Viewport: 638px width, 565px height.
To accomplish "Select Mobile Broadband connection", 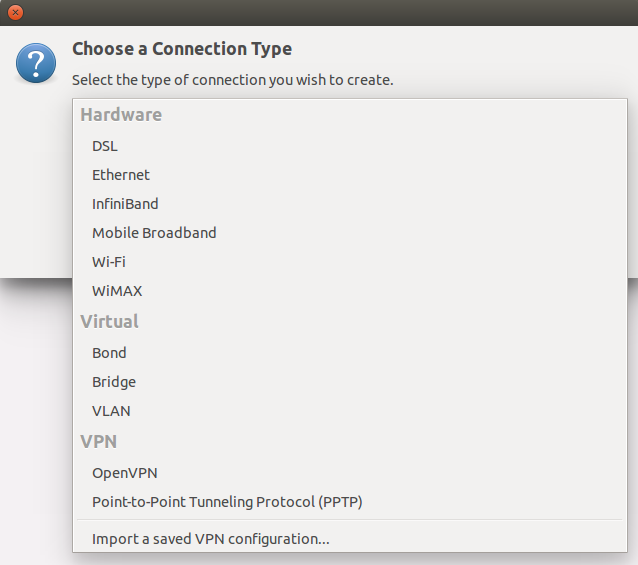I will 154,233.
